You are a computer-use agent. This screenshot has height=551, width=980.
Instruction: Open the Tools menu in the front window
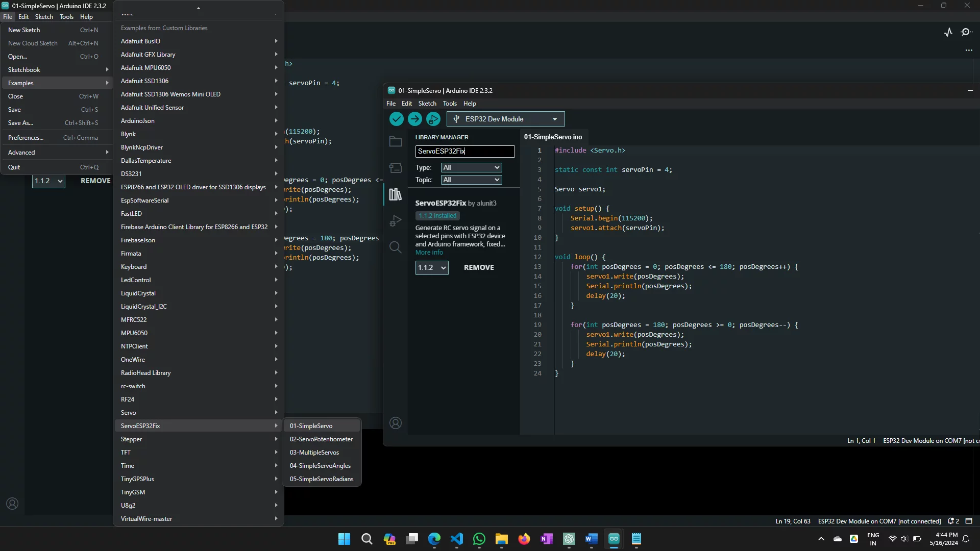pyautogui.click(x=450, y=104)
